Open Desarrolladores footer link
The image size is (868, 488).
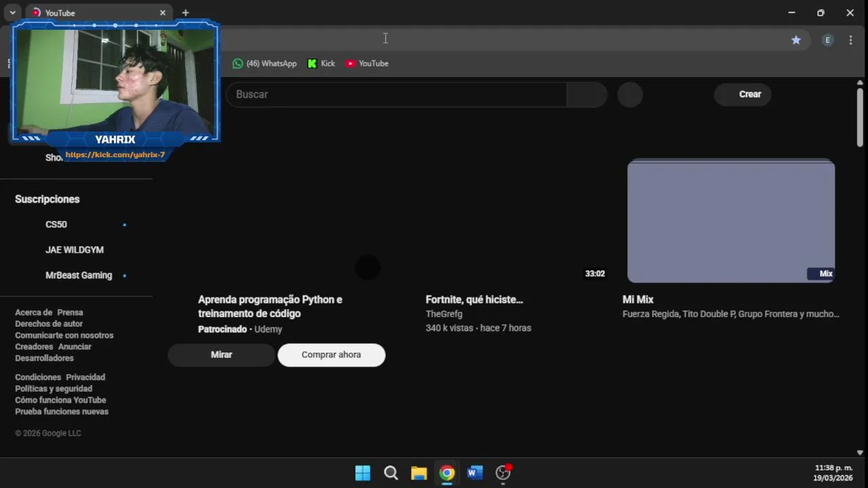pyautogui.click(x=44, y=358)
